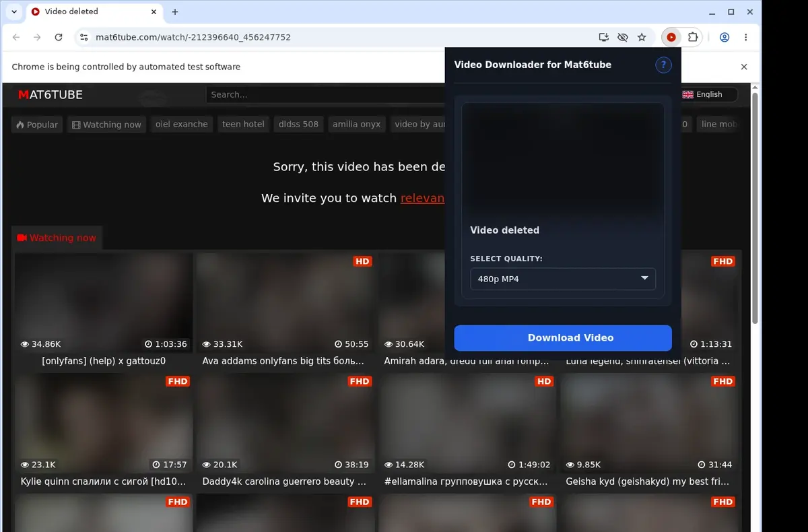Follow the red "relevan" link

tap(422, 198)
